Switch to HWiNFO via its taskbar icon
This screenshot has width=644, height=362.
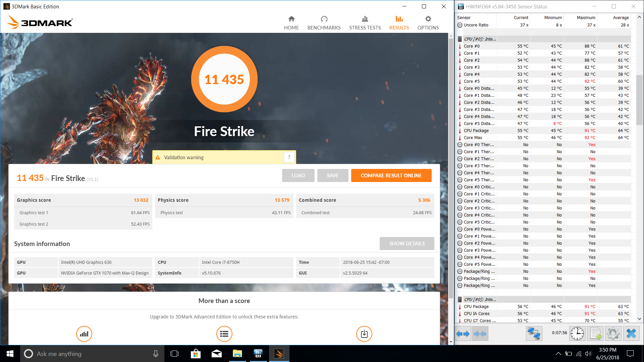(x=258, y=354)
